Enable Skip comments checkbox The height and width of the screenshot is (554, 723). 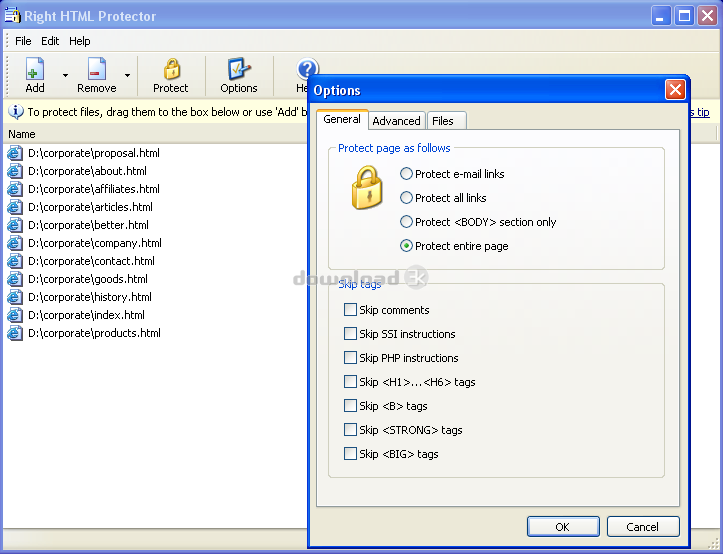(350, 310)
